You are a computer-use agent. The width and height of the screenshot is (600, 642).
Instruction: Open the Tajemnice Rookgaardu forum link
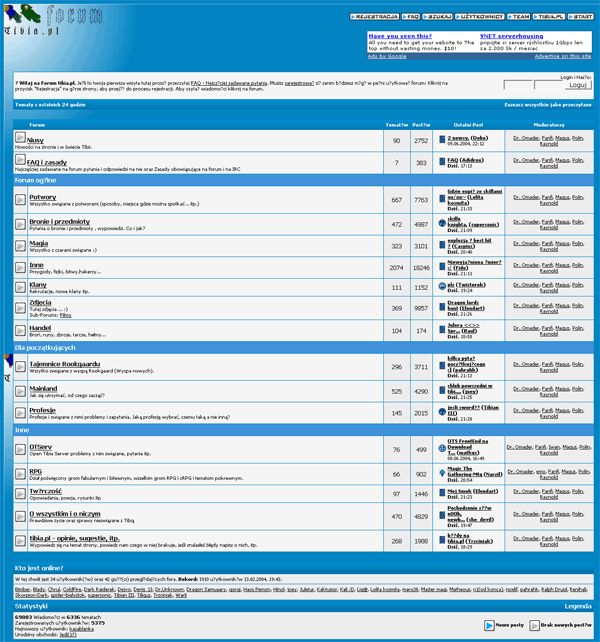pyautogui.click(x=65, y=364)
